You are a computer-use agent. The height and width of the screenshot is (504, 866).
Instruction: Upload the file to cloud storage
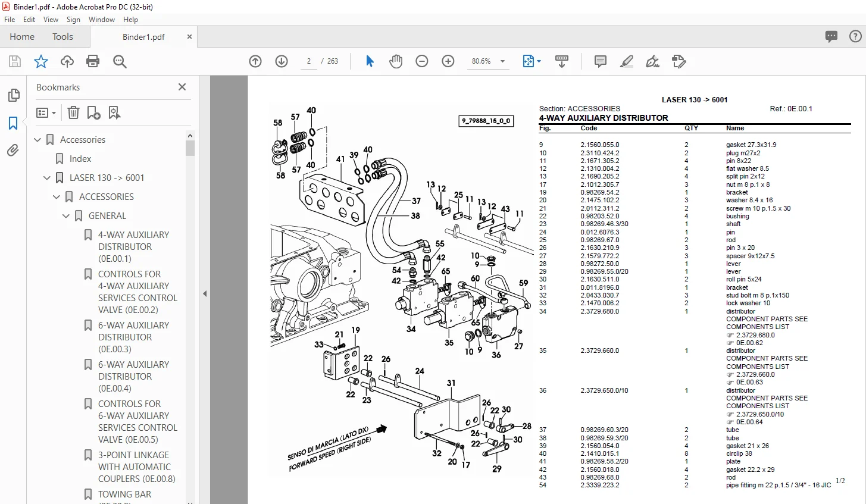click(67, 61)
